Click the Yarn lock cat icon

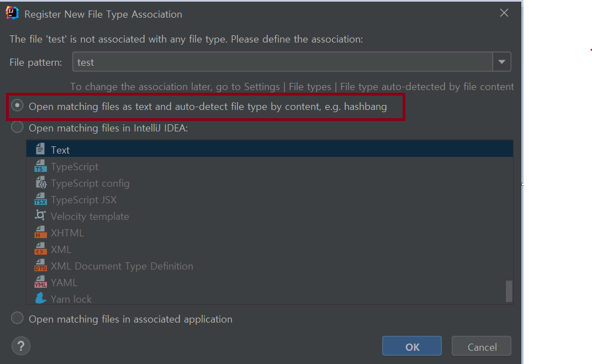tap(40, 298)
